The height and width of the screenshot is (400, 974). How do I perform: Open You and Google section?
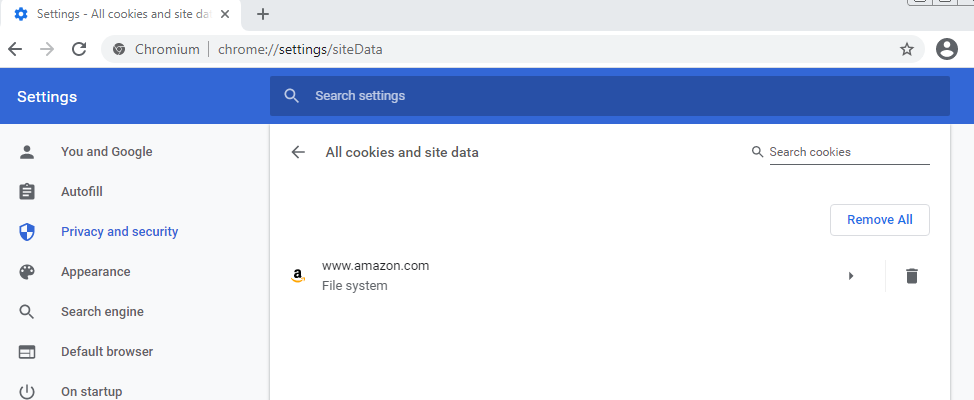coord(106,152)
